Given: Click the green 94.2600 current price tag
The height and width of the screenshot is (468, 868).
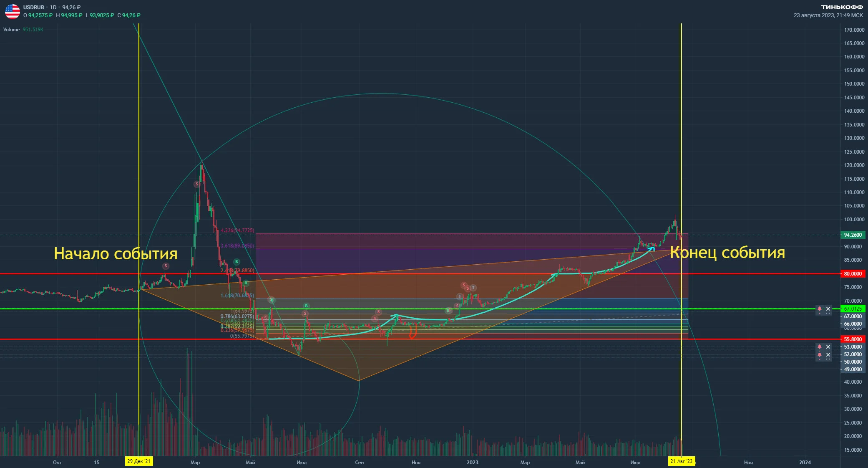Looking at the screenshot, I should (x=853, y=235).
